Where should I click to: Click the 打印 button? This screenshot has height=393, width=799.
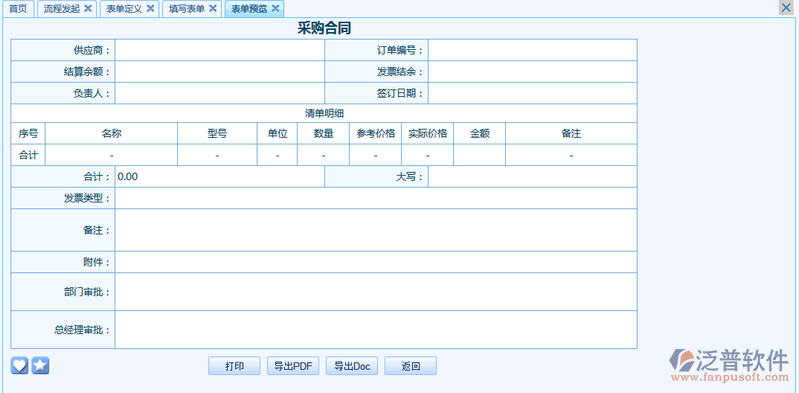click(234, 366)
